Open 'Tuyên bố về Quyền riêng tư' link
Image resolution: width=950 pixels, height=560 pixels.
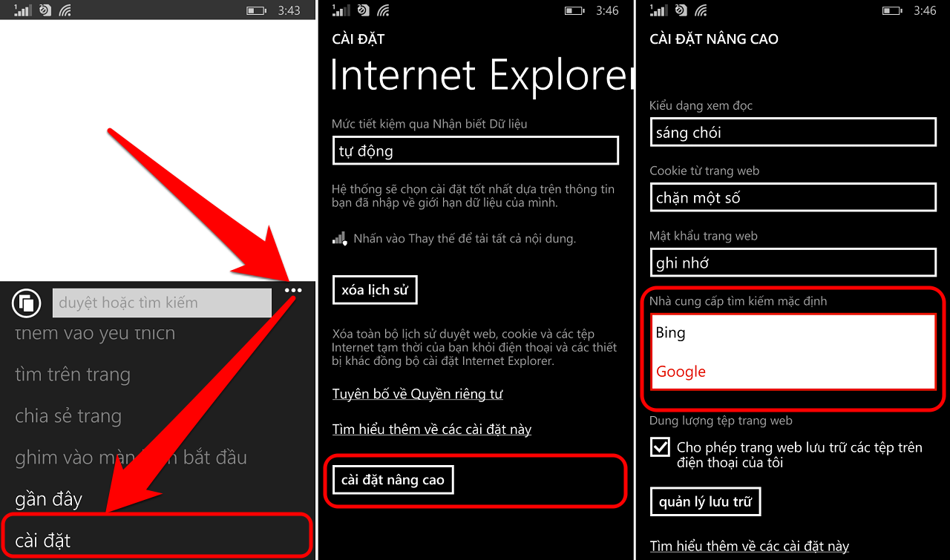(418, 394)
